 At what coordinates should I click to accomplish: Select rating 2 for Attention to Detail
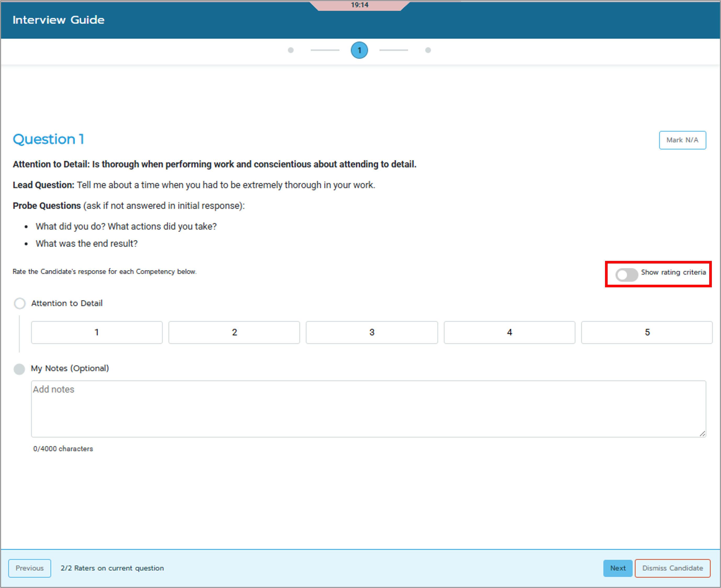[234, 332]
